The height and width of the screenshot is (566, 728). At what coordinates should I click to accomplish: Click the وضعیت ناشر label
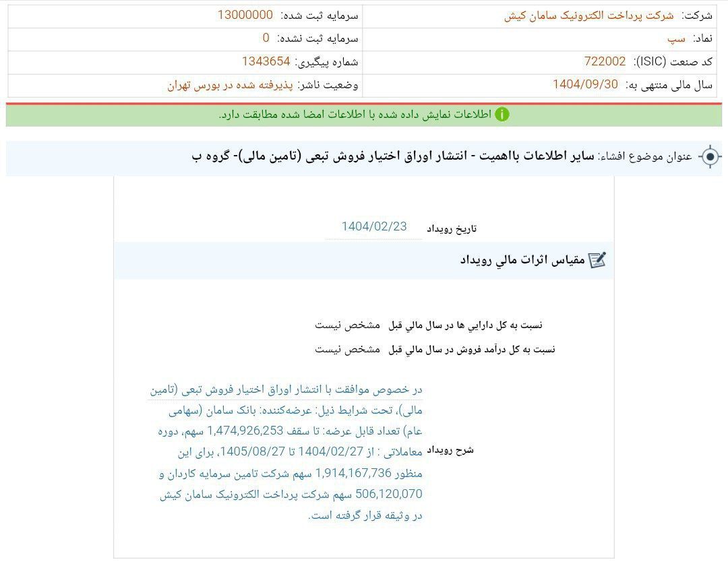[x=328, y=85]
